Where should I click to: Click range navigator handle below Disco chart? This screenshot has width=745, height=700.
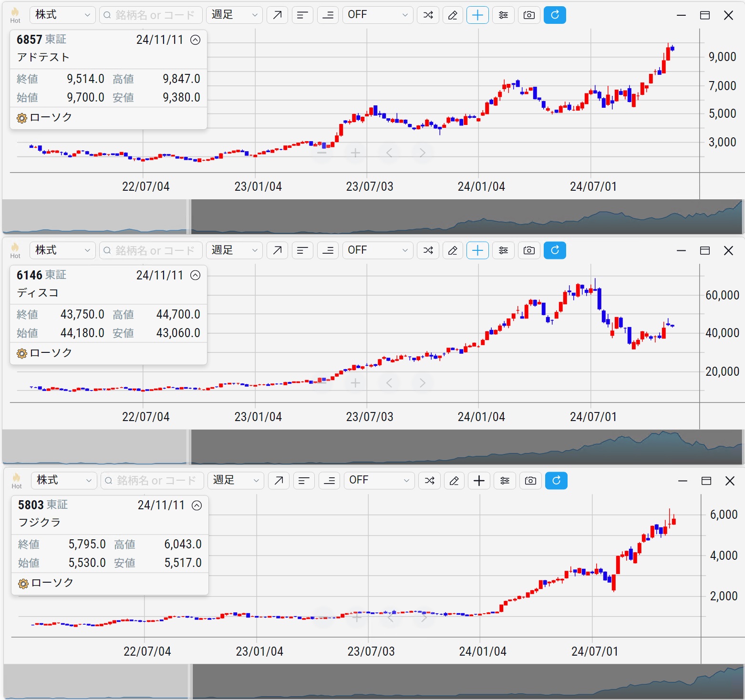click(x=189, y=447)
